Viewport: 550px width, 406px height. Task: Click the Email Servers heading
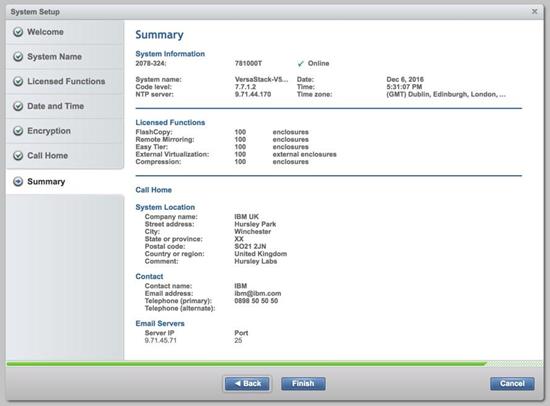point(160,324)
